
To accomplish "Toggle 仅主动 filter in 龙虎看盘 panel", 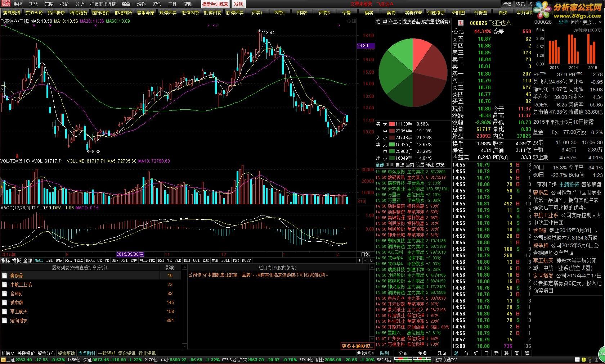I will [x=395, y=22].
